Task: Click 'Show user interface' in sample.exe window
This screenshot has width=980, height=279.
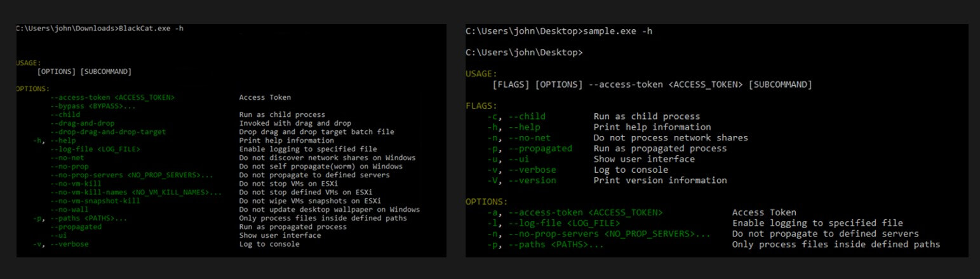Action: (x=644, y=159)
